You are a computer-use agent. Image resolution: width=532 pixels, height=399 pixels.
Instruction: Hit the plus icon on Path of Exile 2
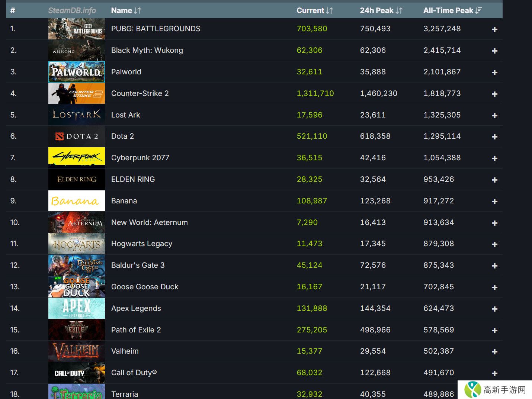[x=494, y=331]
